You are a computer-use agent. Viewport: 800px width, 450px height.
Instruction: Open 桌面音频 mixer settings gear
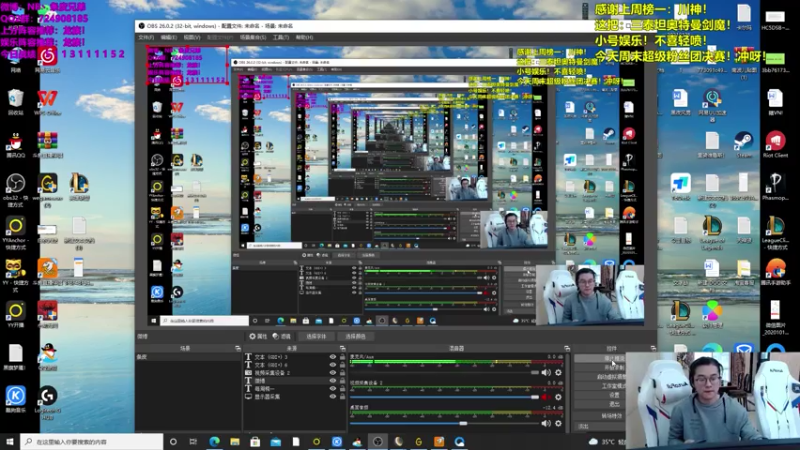click(558, 423)
